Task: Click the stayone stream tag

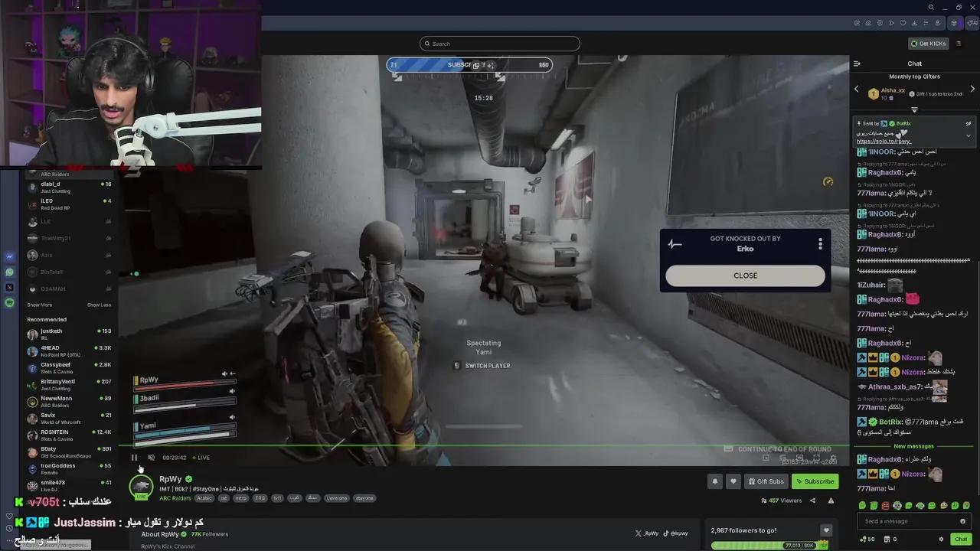Action: pyautogui.click(x=364, y=498)
